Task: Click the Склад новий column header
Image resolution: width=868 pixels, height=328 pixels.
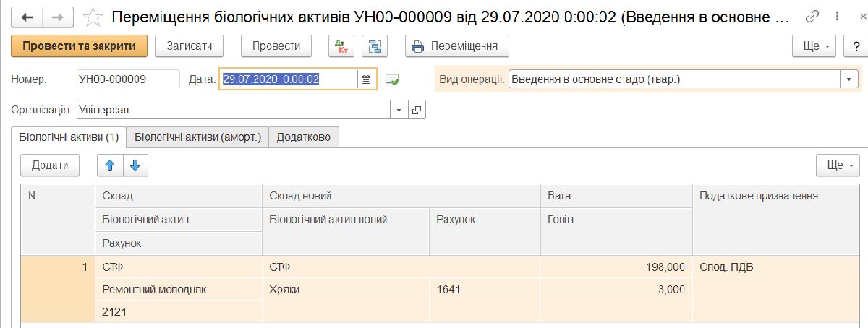Action: [x=401, y=196]
